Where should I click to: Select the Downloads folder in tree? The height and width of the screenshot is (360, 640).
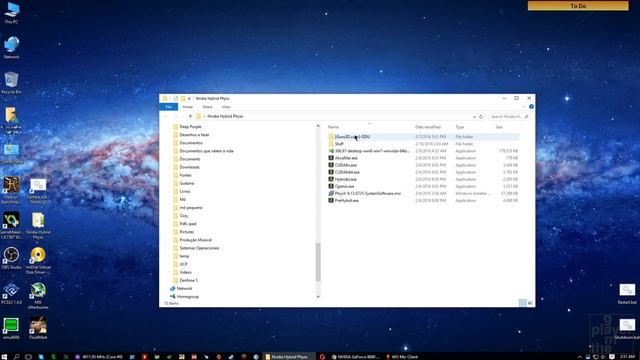pos(189,167)
